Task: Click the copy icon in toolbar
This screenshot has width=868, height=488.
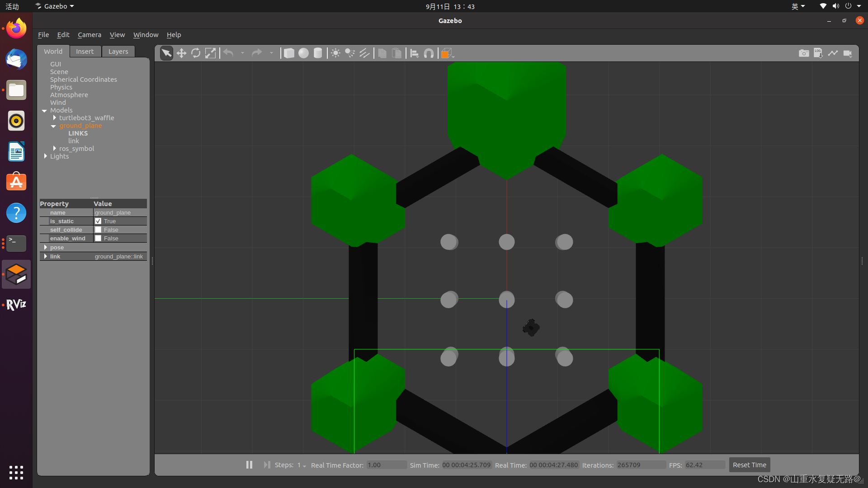Action: coord(382,53)
